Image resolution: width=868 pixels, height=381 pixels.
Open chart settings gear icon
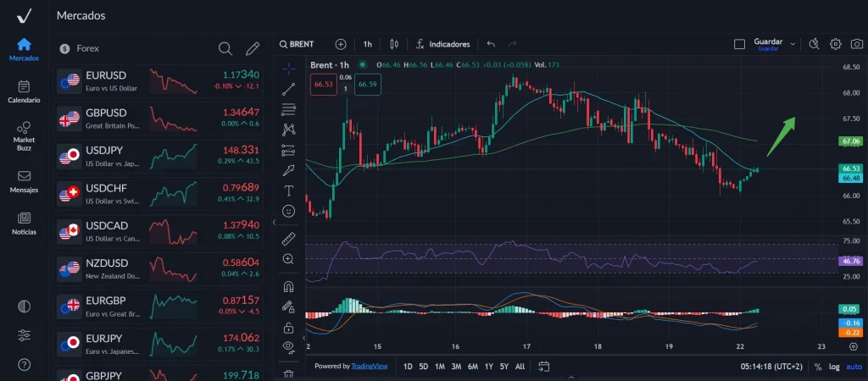(x=835, y=44)
